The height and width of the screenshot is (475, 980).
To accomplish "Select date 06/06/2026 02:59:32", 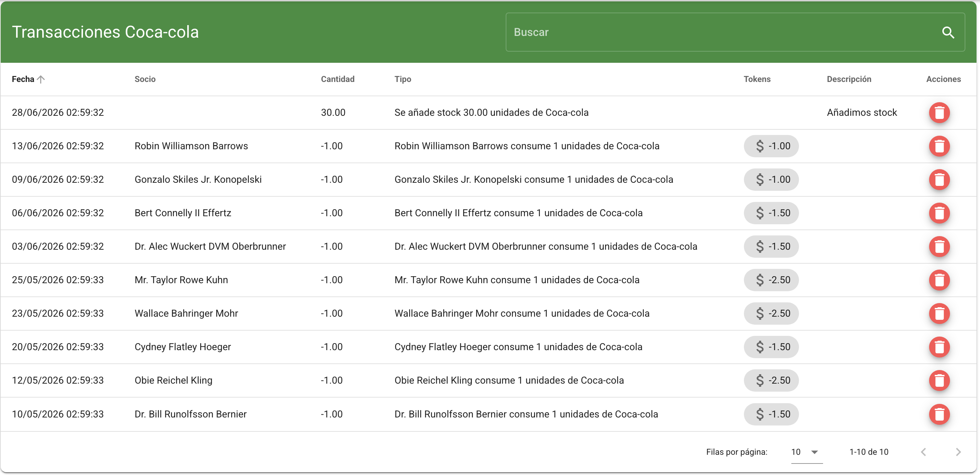I will click(58, 213).
